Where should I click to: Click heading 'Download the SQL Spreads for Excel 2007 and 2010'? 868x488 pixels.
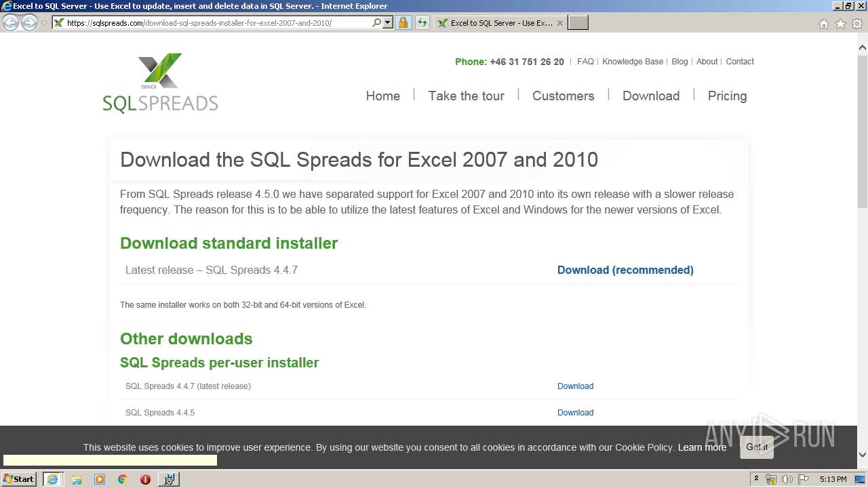point(359,160)
